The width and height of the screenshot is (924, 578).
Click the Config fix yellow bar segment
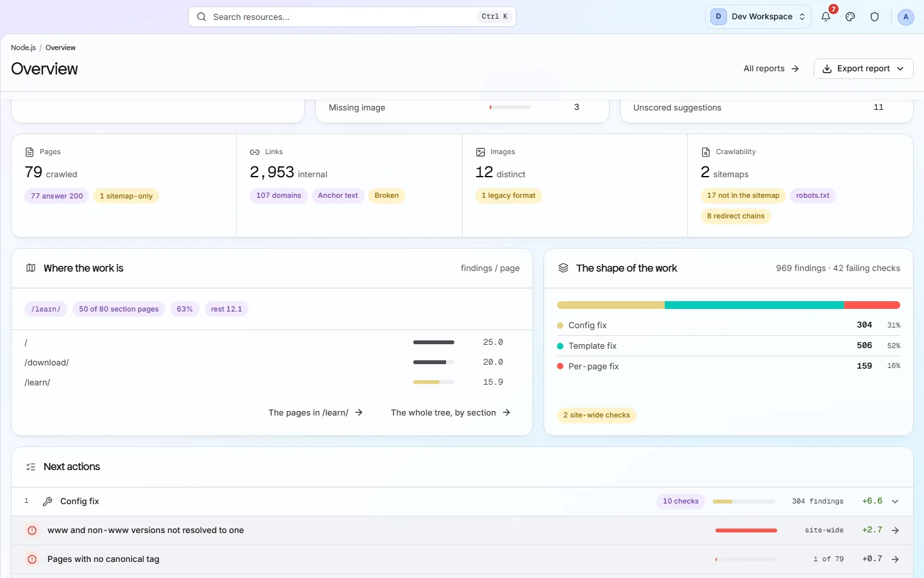pyautogui.click(x=611, y=306)
